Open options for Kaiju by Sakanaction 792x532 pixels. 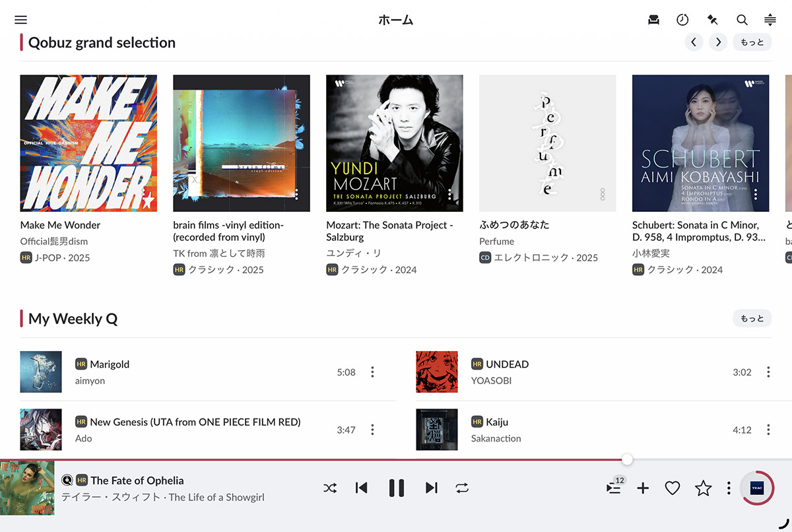768,430
